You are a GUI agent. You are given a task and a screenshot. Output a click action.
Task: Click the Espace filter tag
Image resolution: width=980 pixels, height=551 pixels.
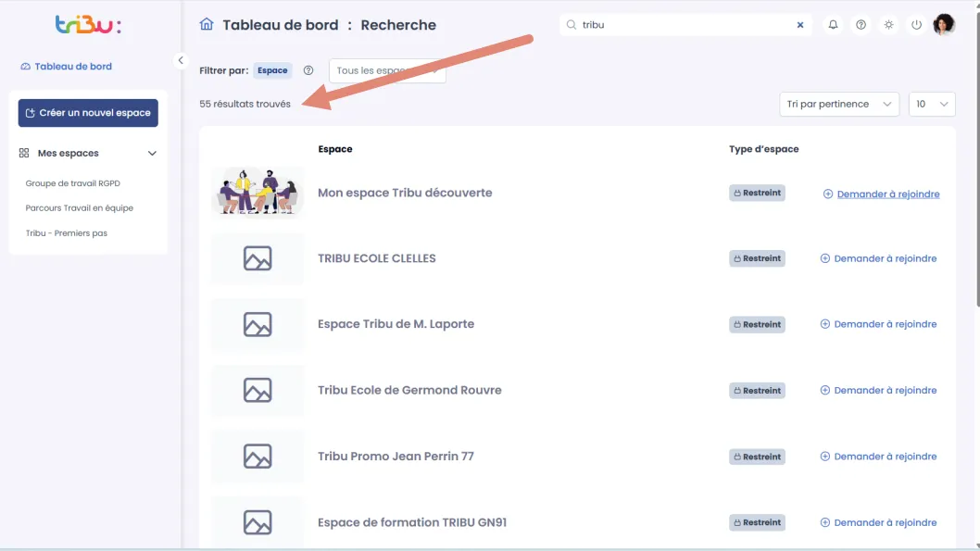[272, 70]
